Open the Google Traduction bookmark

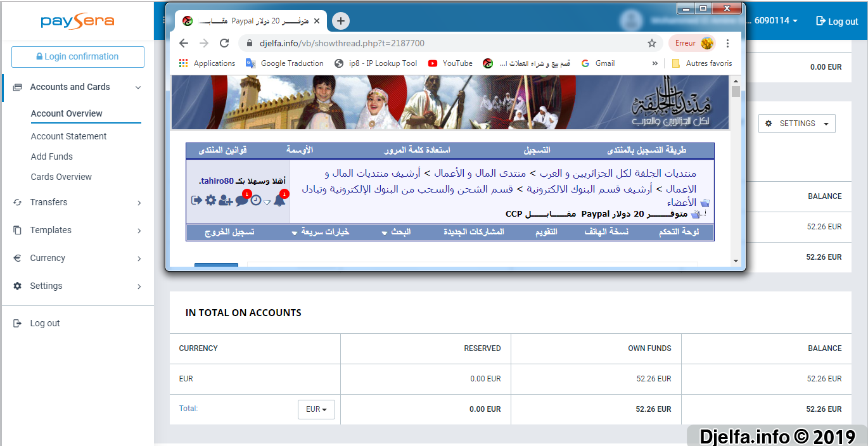click(285, 63)
